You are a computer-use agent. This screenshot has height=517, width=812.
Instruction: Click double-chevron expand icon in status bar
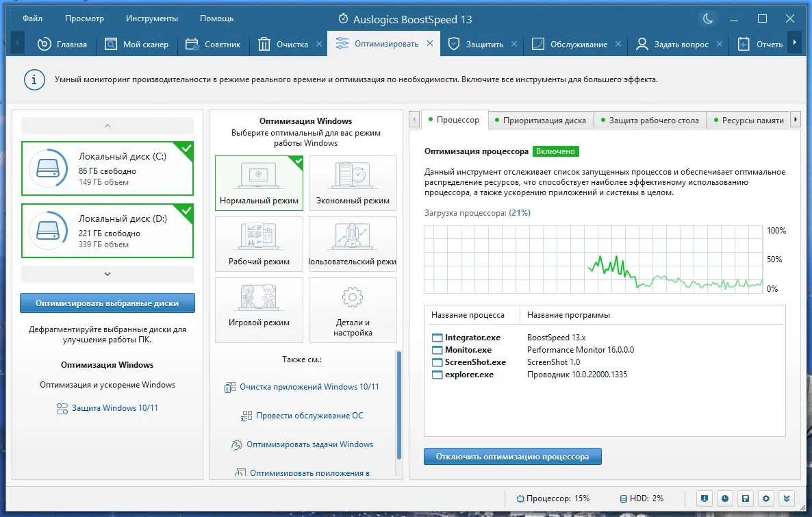[787, 499]
